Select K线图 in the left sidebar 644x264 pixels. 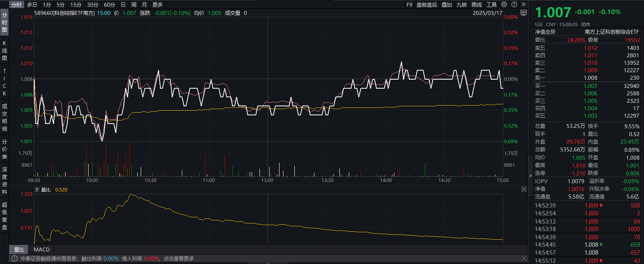(4, 51)
